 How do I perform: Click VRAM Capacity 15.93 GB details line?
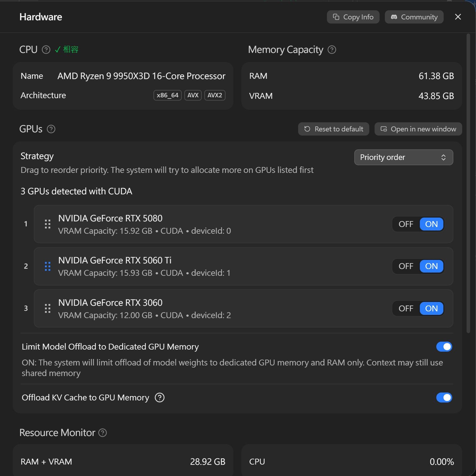click(x=144, y=273)
